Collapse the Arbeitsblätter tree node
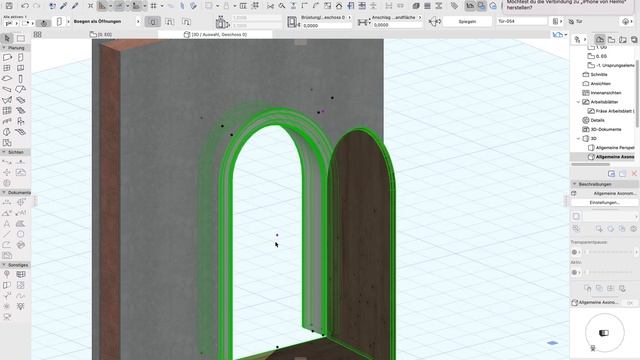640x360 pixels. point(578,102)
